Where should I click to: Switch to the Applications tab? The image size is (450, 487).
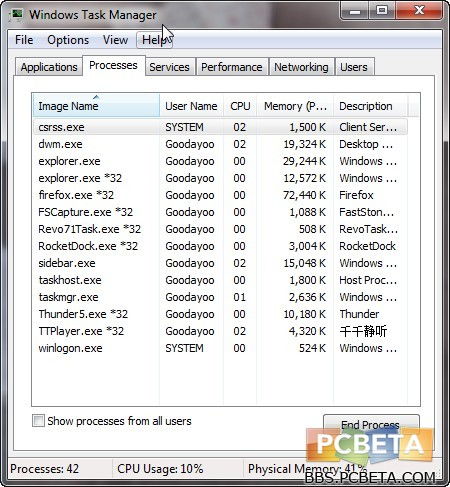(x=49, y=67)
